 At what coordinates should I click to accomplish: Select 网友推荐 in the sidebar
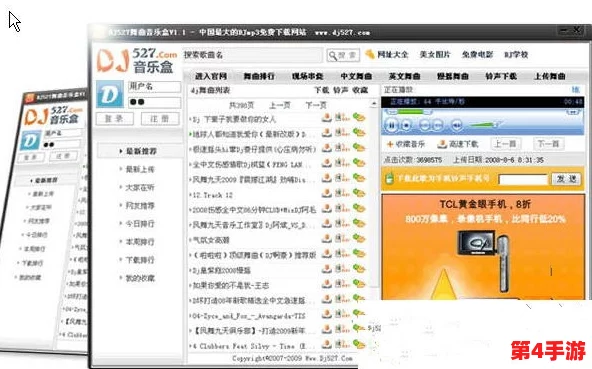point(140,205)
